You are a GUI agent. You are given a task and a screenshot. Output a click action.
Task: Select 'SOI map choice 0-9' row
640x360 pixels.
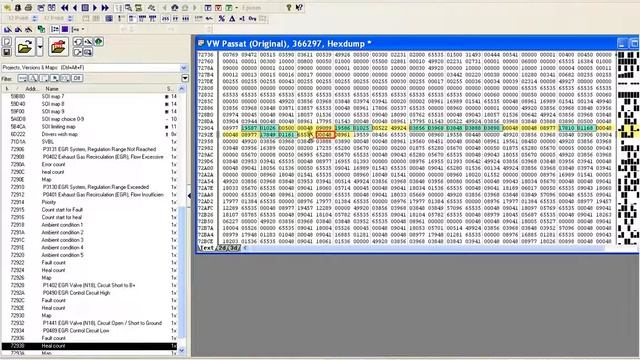pos(89,119)
